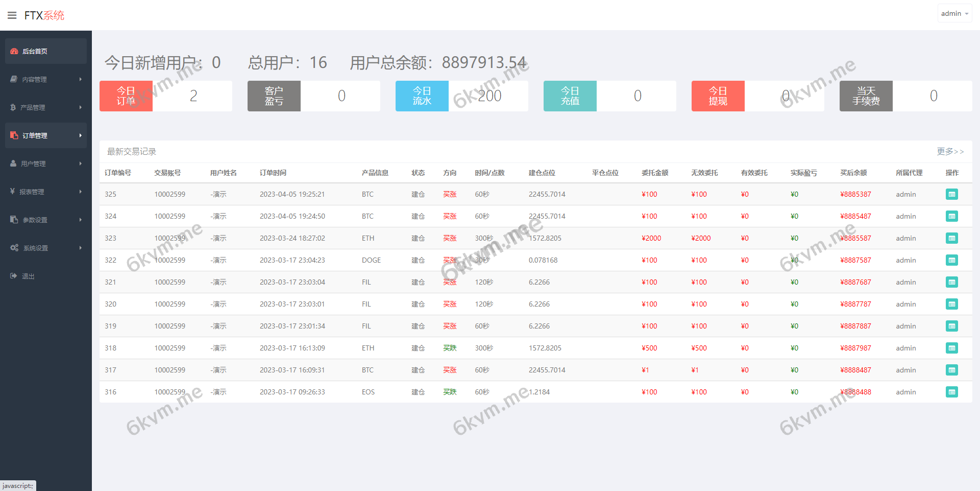This screenshot has height=491, width=980.
Task: Click the 今日流水 stat card showing 200
Action: pyautogui.click(x=462, y=96)
